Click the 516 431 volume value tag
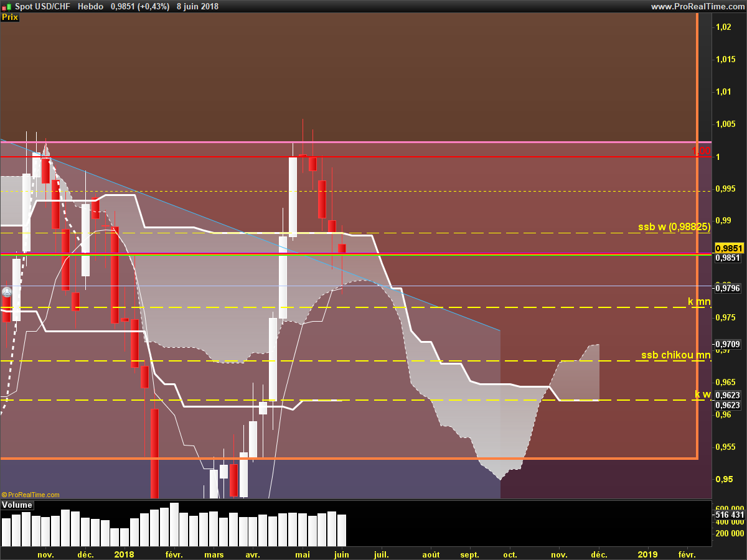 click(x=729, y=515)
